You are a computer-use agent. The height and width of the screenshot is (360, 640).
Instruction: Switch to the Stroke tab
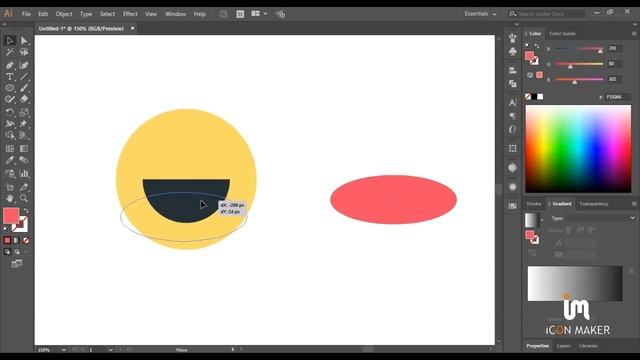click(533, 204)
